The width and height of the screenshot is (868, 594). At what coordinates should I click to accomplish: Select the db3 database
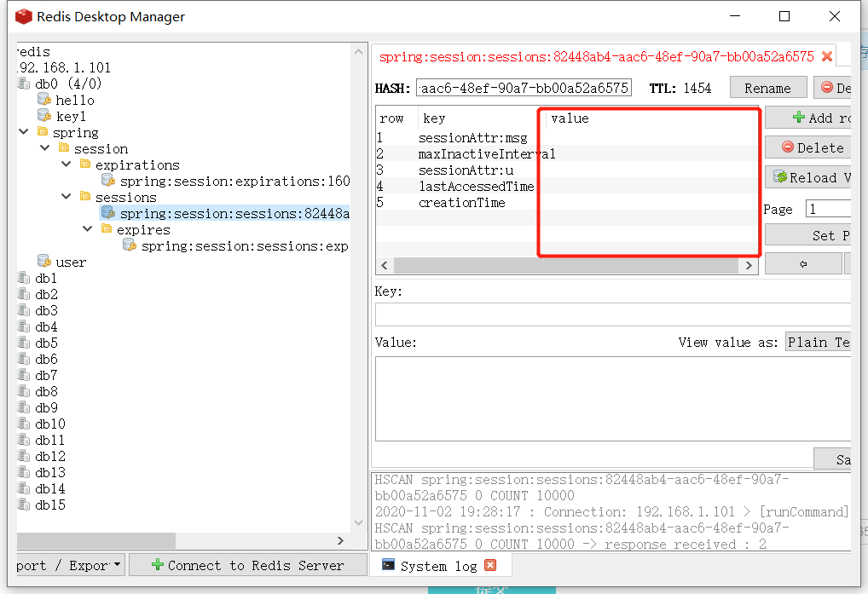point(46,310)
